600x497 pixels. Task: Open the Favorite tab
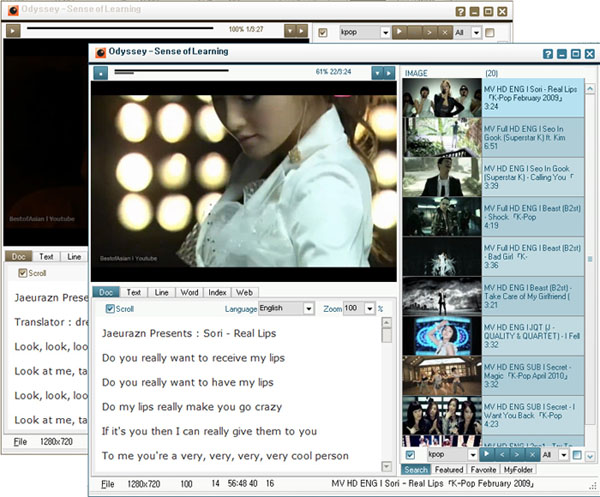pos(483,469)
